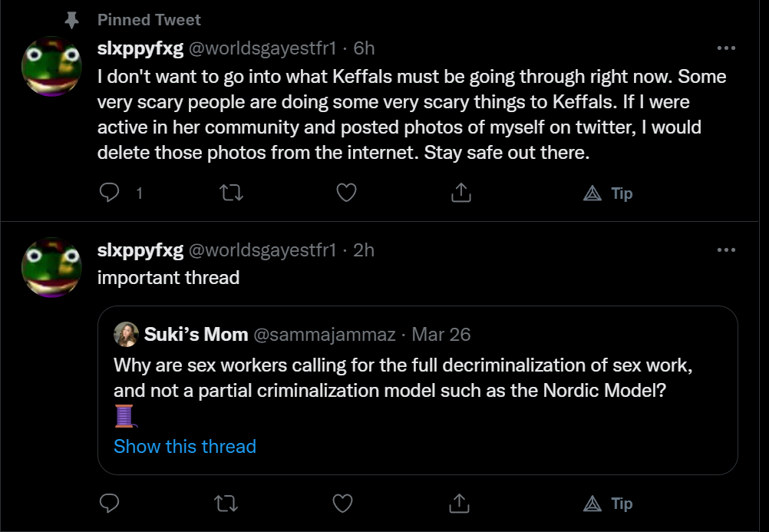This screenshot has width=769, height=532.
Task: Click 'Show this thread' link
Action: [x=185, y=446]
